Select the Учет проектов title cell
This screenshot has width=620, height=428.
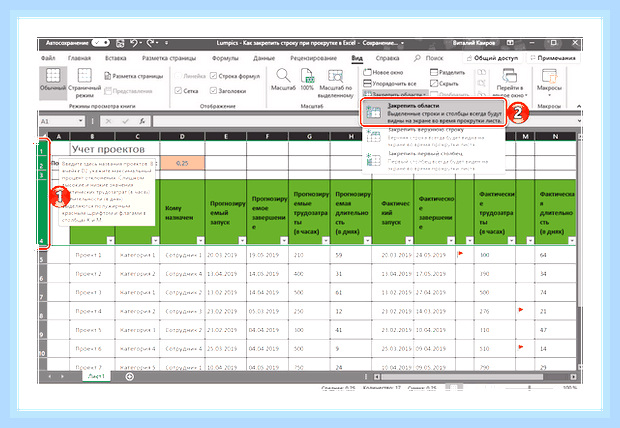point(115,149)
